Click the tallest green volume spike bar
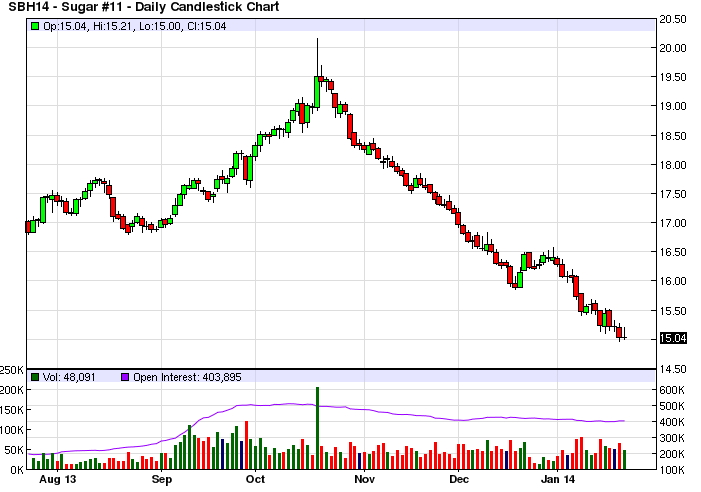 (317, 428)
